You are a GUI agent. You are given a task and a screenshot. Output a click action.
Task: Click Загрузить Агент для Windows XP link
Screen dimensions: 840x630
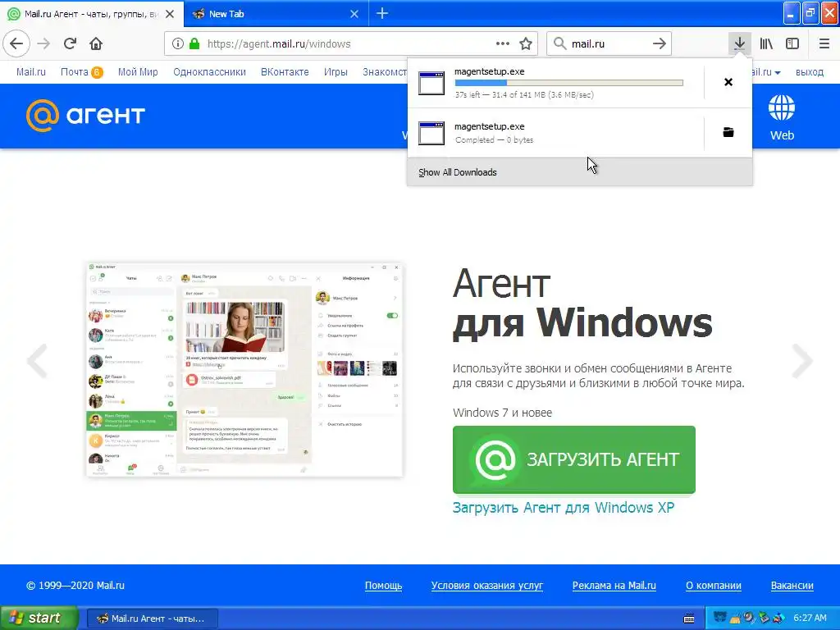[563, 507]
